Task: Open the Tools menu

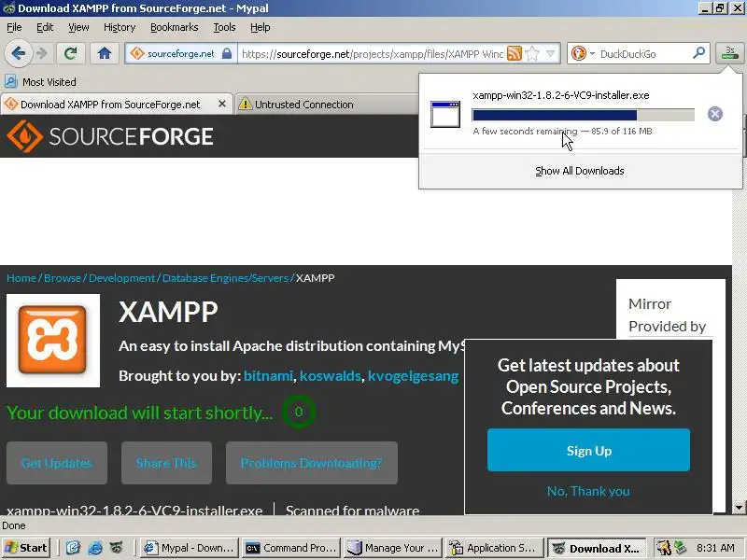Action: click(224, 28)
